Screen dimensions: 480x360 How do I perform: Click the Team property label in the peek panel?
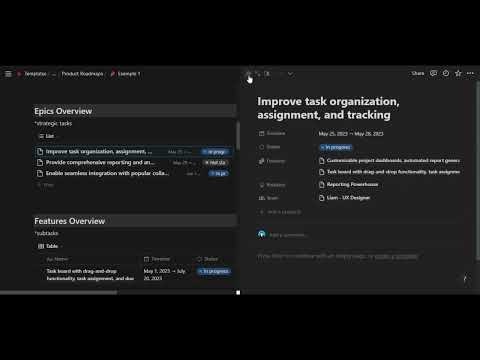point(269,198)
